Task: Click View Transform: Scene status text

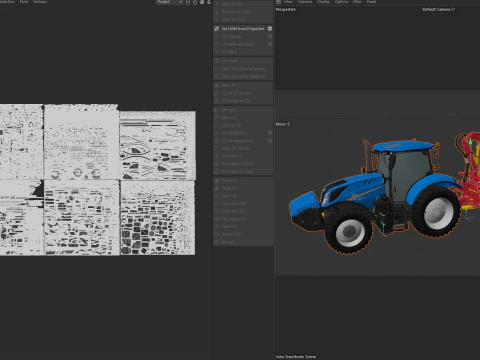Action: (296, 357)
